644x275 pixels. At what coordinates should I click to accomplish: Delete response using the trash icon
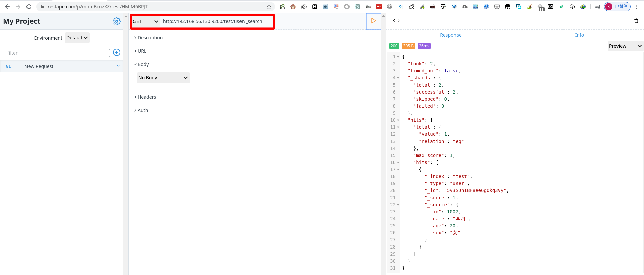click(x=636, y=21)
